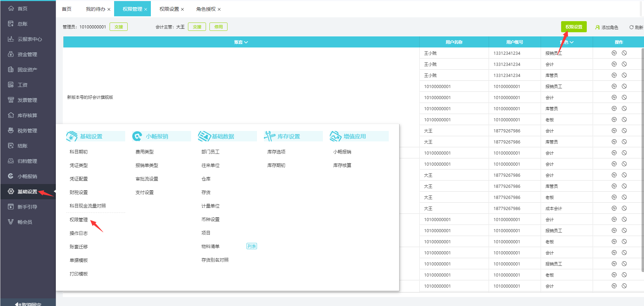This screenshot has width=644, height=306.
Task: Click the 云报表中心 chart icon
Action: 11,39
